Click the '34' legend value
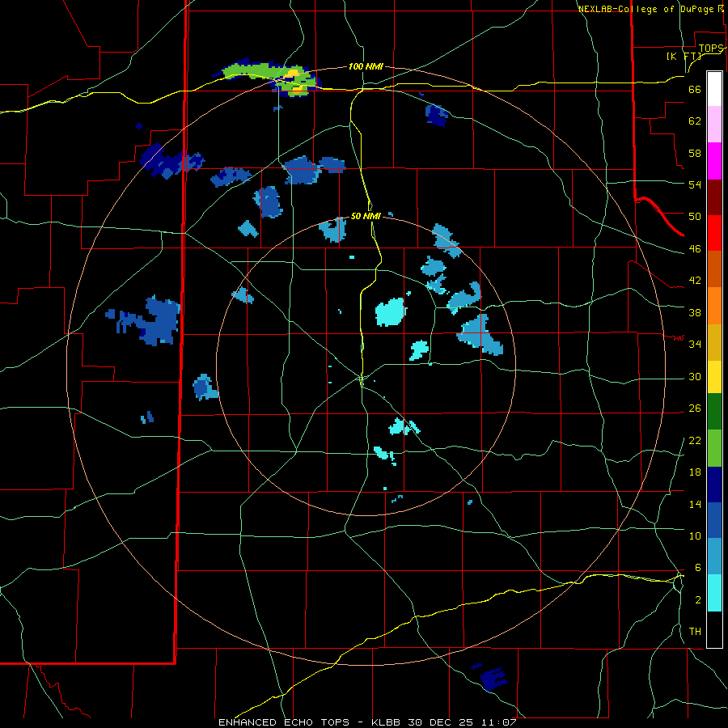The height and width of the screenshot is (728, 728). pos(695,344)
